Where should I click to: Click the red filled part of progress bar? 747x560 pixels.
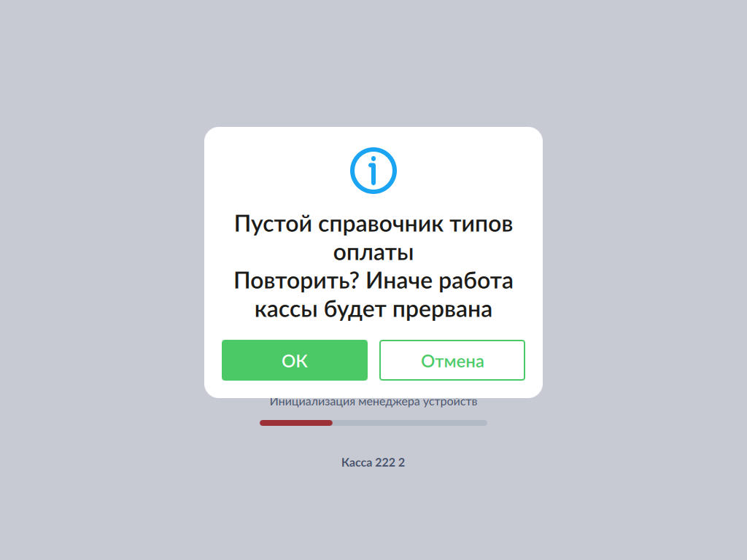(x=296, y=423)
